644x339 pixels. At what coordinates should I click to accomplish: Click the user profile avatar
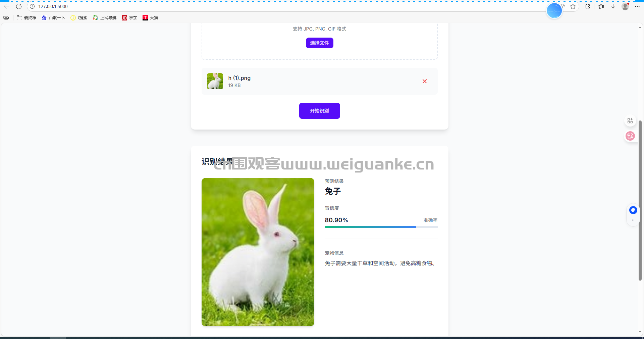(x=625, y=6)
